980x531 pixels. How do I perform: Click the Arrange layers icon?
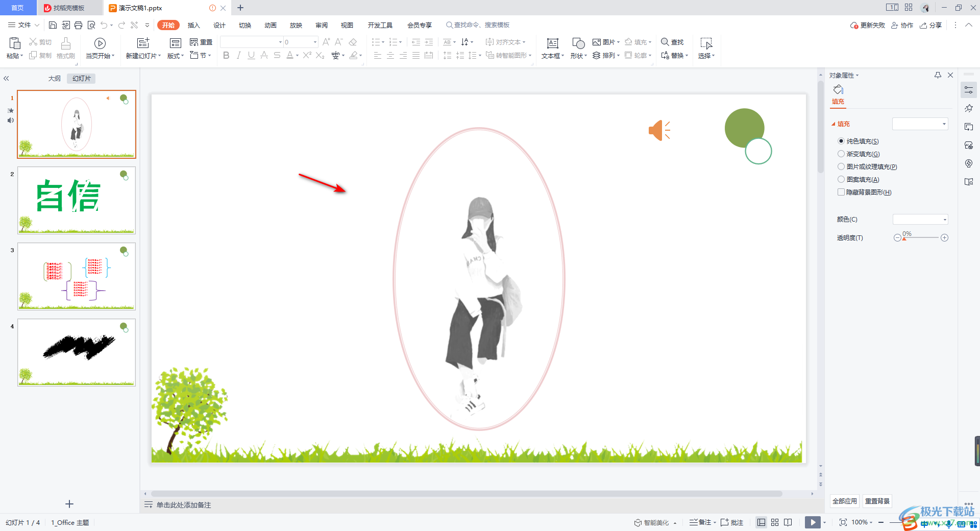[596, 55]
